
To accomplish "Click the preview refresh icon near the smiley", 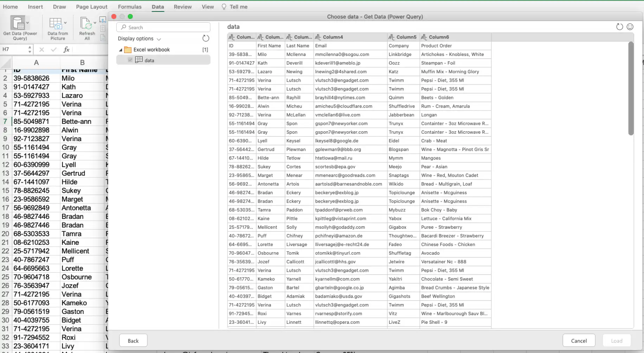I will [x=619, y=27].
